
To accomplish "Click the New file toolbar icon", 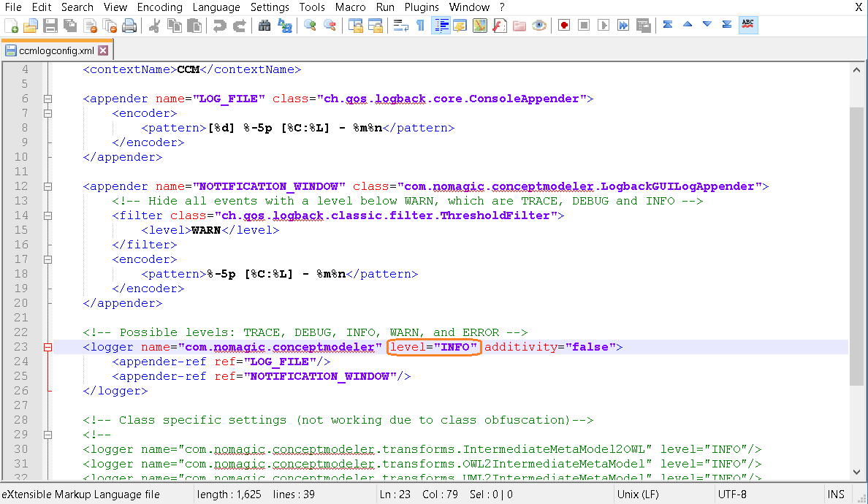I will click(x=12, y=26).
